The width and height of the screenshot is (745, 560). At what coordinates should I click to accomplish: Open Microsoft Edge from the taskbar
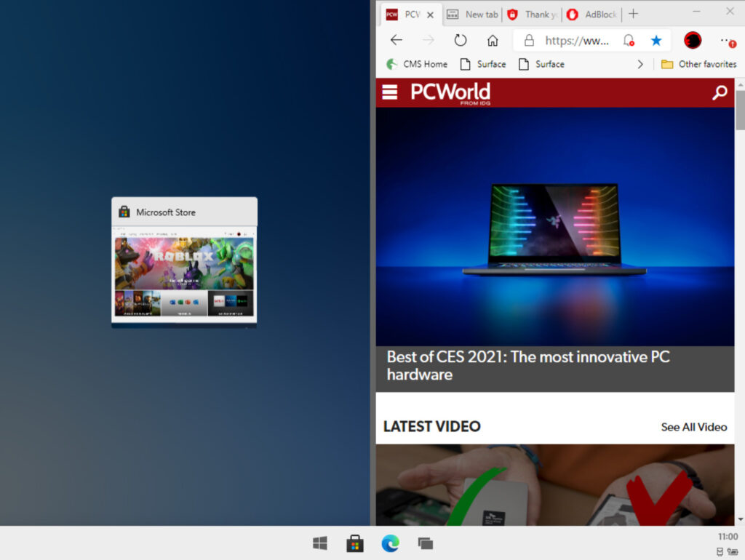(x=391, y=543)
